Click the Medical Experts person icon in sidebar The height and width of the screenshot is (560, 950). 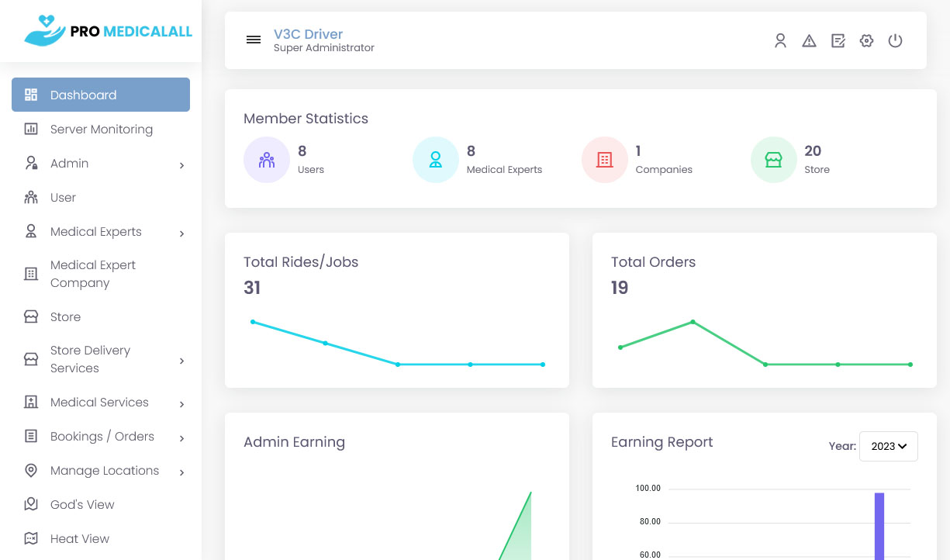(x=31, y=231)
